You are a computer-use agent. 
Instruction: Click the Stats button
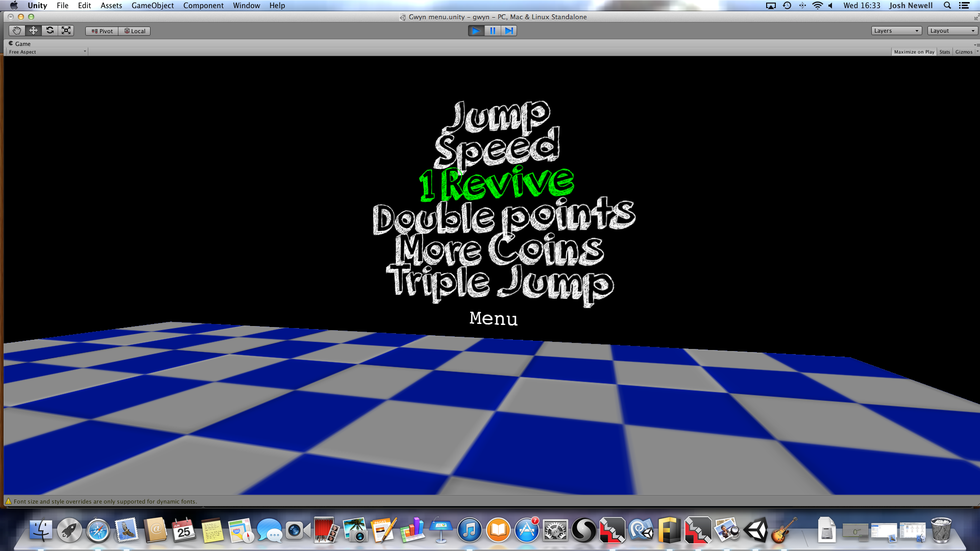coord(944,52)
